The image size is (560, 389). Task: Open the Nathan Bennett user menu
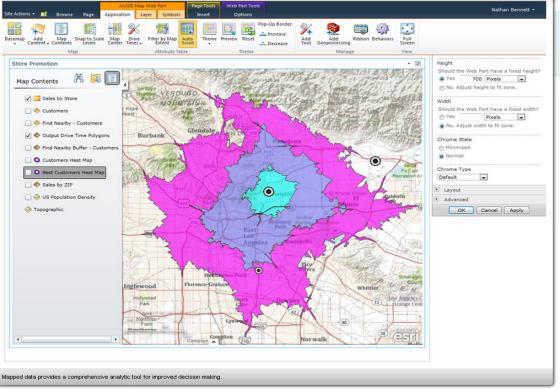tap(513, 10)
